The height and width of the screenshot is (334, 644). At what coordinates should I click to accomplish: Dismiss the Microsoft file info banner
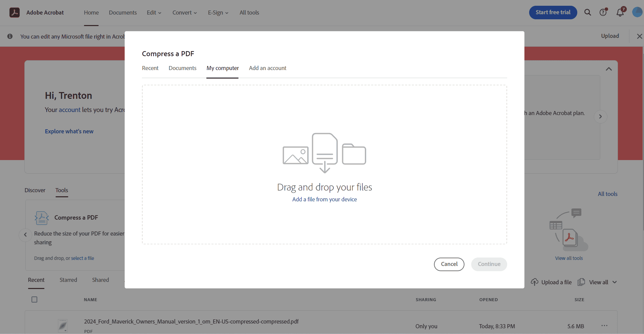(x=639, y=36)
